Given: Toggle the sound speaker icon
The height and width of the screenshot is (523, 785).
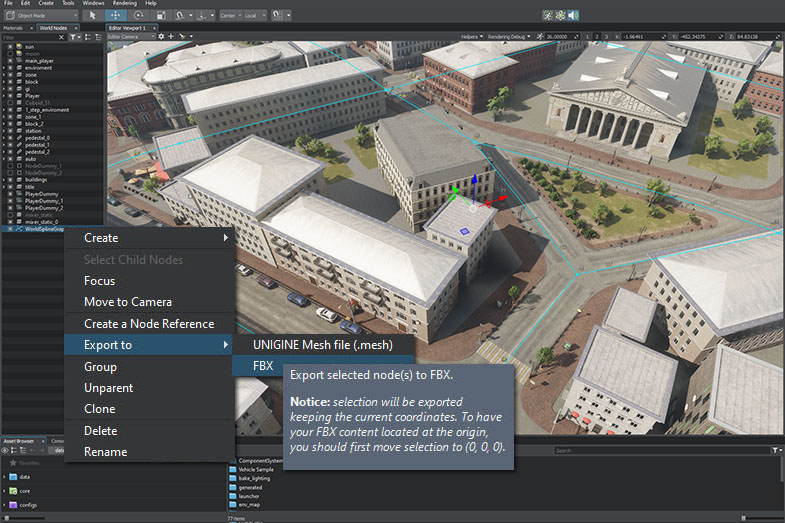Looking at the screenshot, I should click(575, 15).
